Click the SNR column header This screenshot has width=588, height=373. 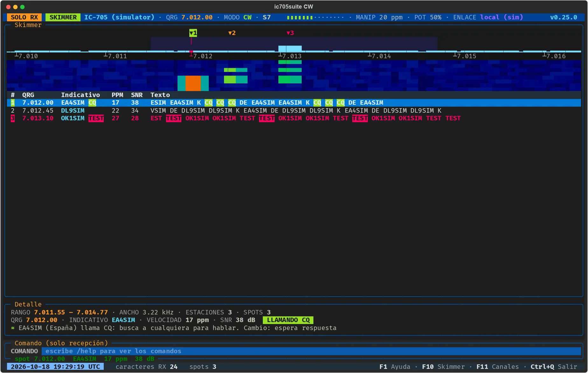pyautogui.click(x=137, y=95)
